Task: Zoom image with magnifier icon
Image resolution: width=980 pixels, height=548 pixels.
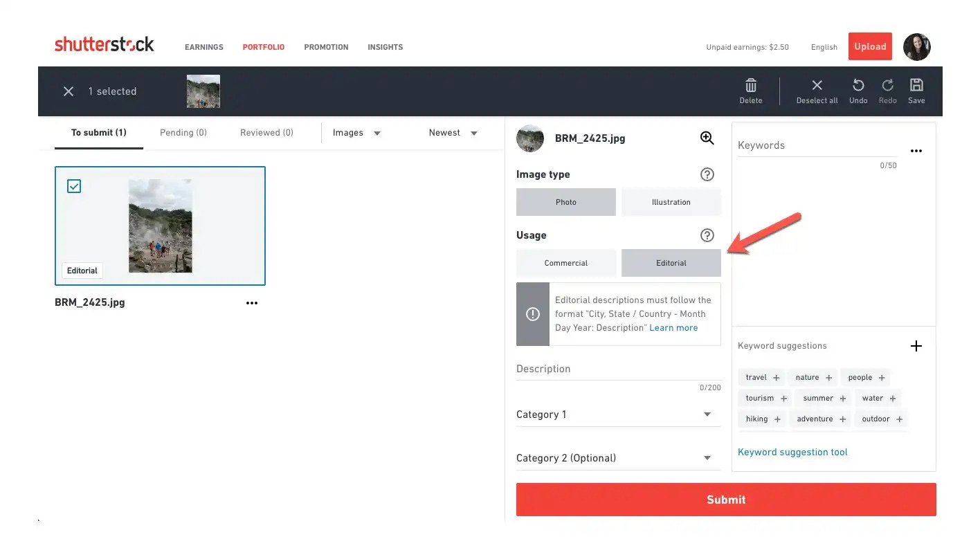Action: coord(707,138)
